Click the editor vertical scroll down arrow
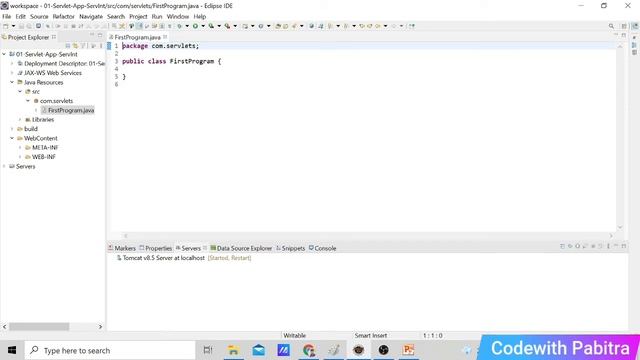This screenshot has width=640, height=360. pyautogui.click(x=620, y=227)
